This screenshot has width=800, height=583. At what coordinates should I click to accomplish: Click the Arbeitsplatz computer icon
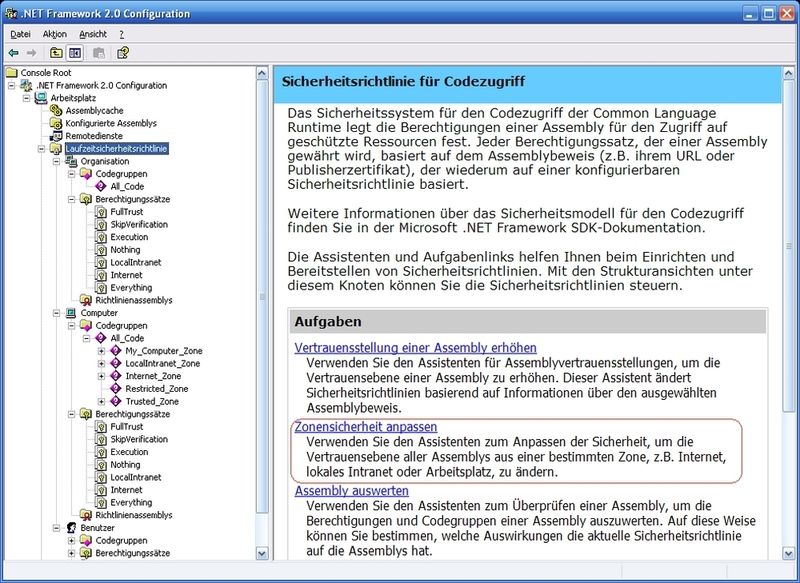[x=41, y=97]
